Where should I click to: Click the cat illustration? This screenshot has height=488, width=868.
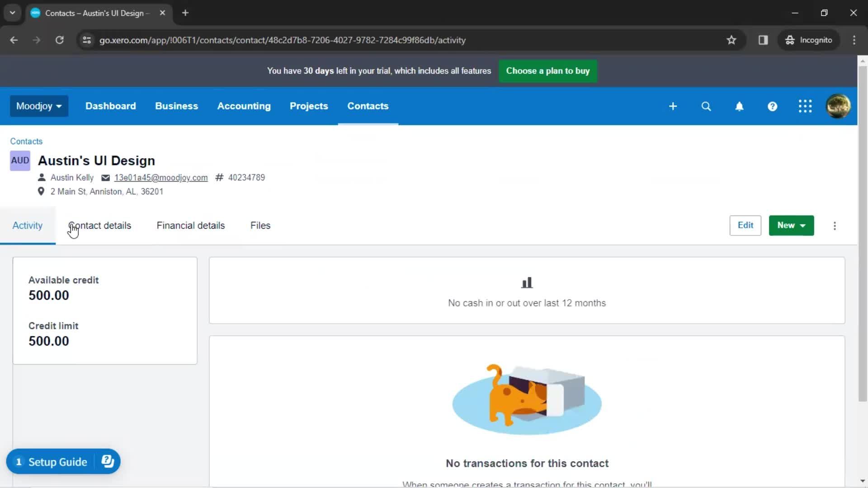(527, 400)
